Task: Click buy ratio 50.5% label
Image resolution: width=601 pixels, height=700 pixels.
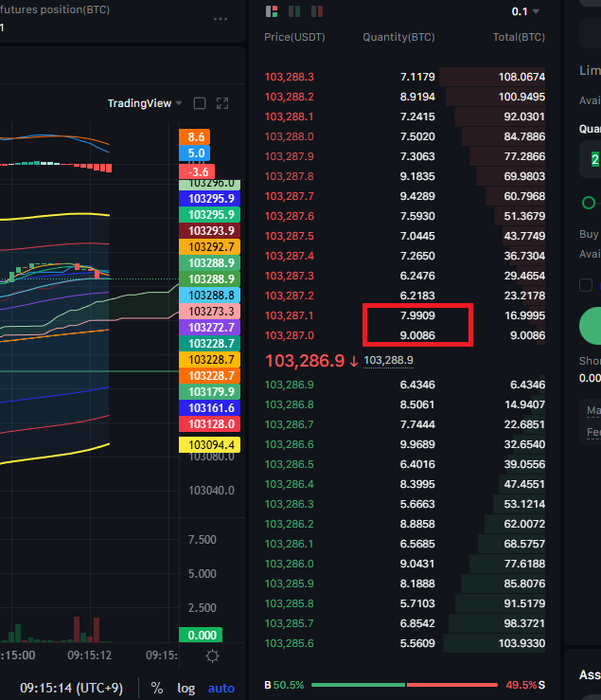Action: pos(289,685)
